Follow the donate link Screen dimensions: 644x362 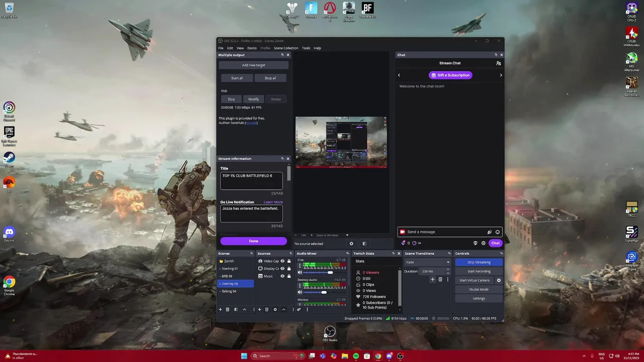(x=251, y=123)
